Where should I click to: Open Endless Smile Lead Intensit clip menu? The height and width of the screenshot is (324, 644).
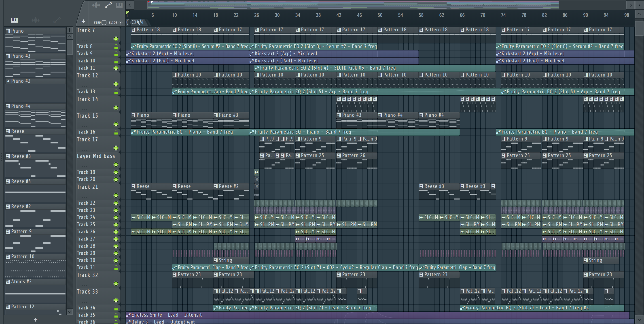coord(128,315)
